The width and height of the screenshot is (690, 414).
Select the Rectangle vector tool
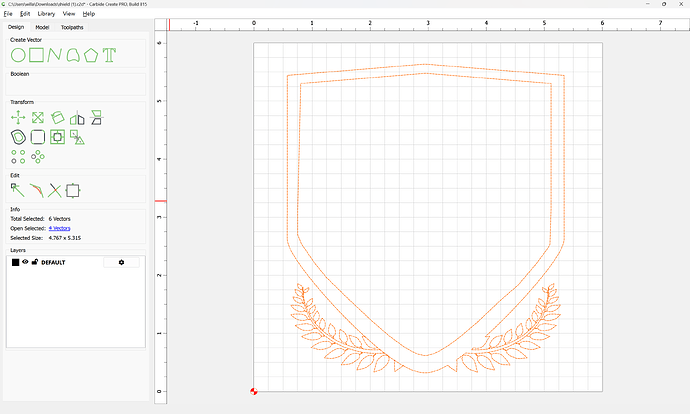point(37,55)
